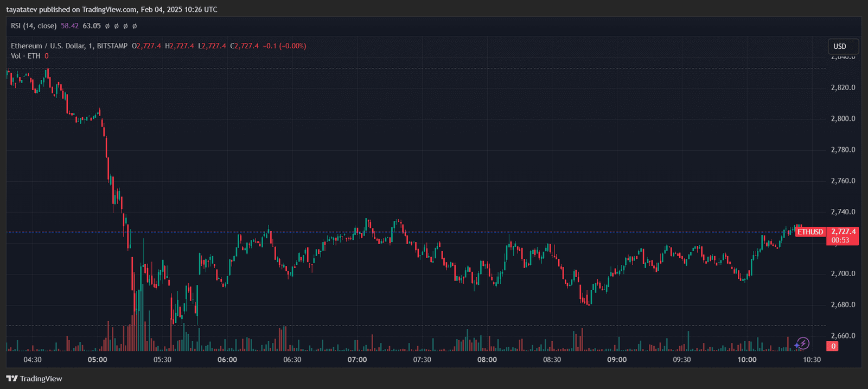This screenshot has height=389, width=868.
Task: Click the 09:30 time axis label
Action: 682,360
